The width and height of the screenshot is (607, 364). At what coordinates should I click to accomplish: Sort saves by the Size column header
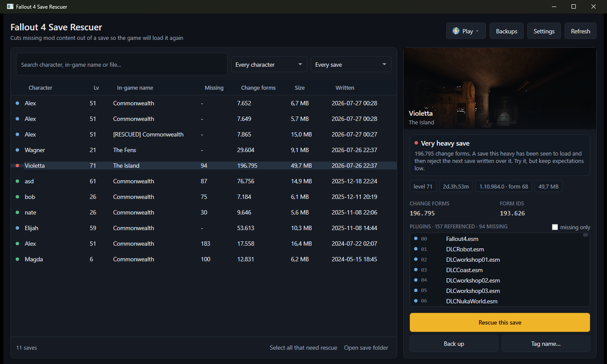[300, 88]
